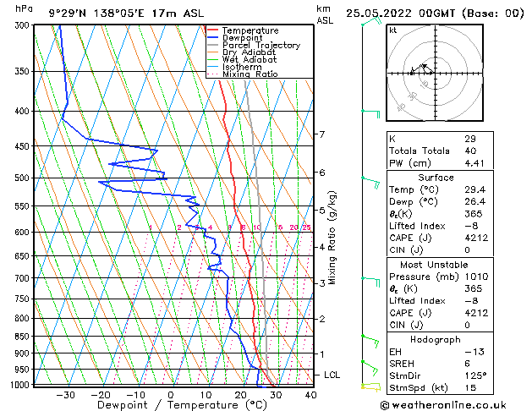Click the wind barb at 700 hPa
532x411 pixels.
tap(370, 282)
